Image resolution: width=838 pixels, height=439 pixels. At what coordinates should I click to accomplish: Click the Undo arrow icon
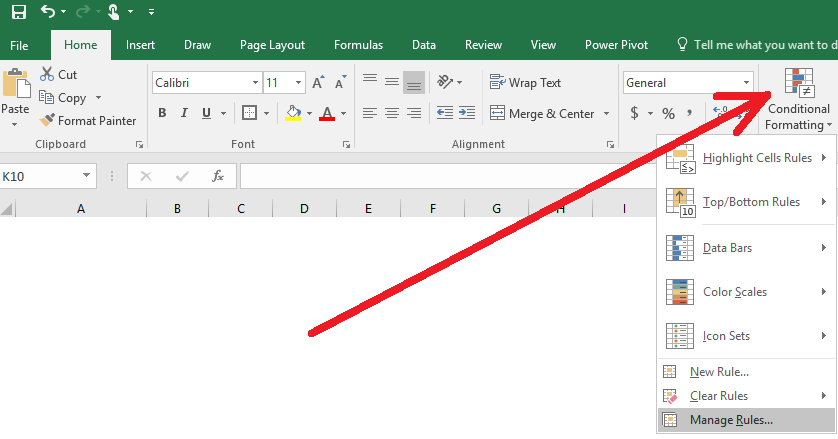48,11
